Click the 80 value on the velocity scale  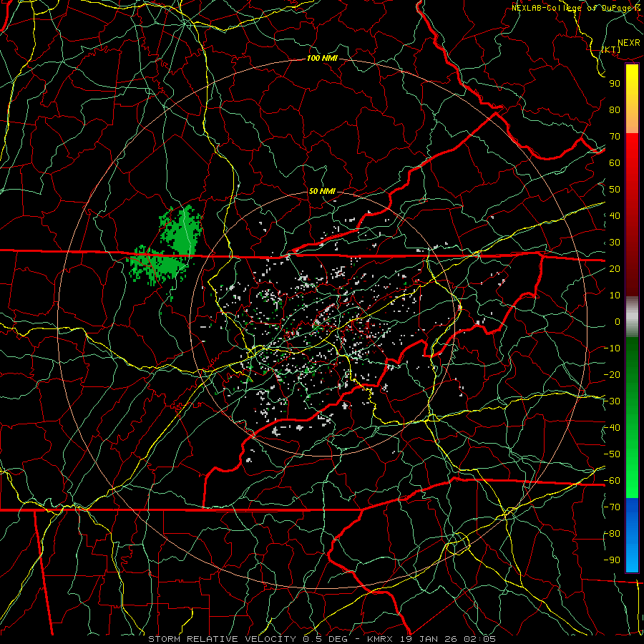pyautogui.click(x=615, y=109)
